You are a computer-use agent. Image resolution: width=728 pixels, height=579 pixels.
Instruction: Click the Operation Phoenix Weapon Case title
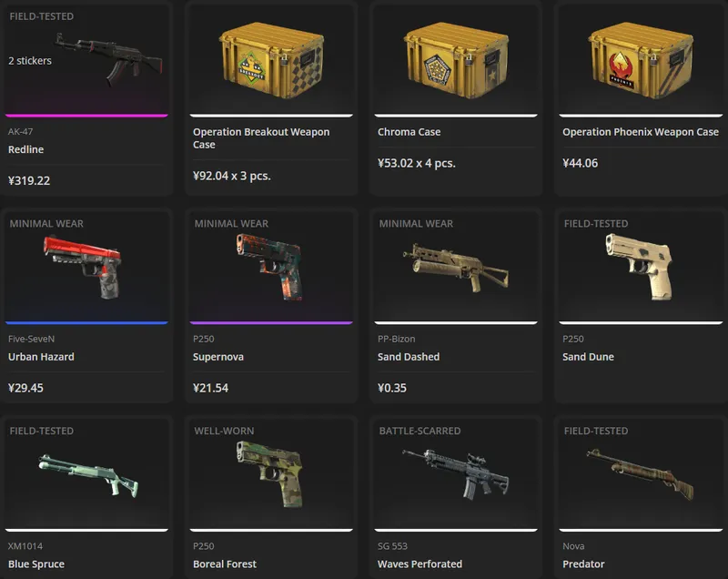641,132
